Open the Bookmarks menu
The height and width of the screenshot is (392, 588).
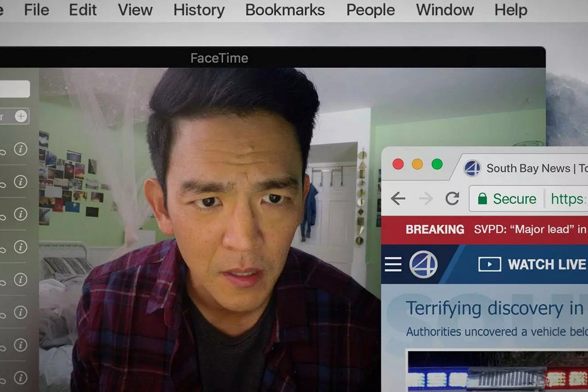pos(285,10)
